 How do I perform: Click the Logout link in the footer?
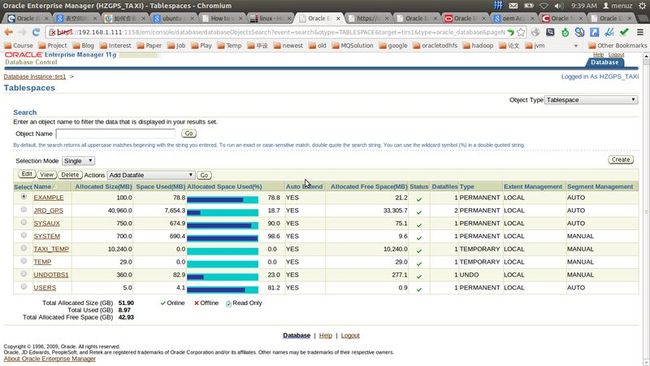(350, 335)
